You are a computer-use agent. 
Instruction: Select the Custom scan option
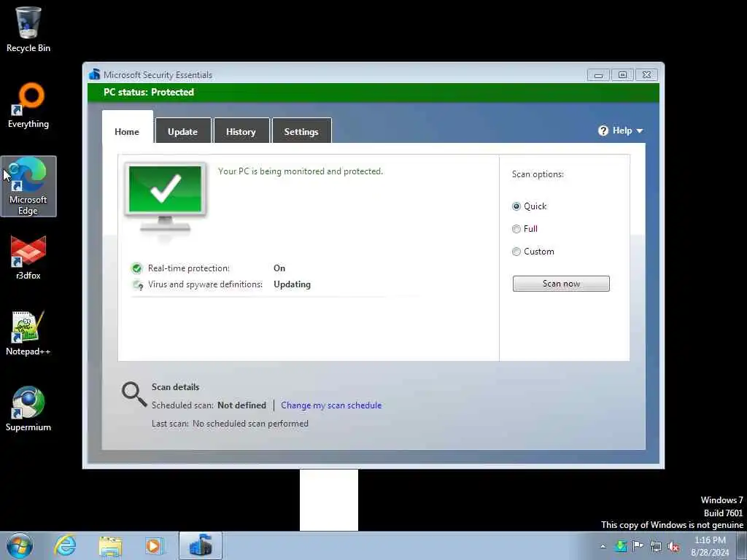coord(533,252)
